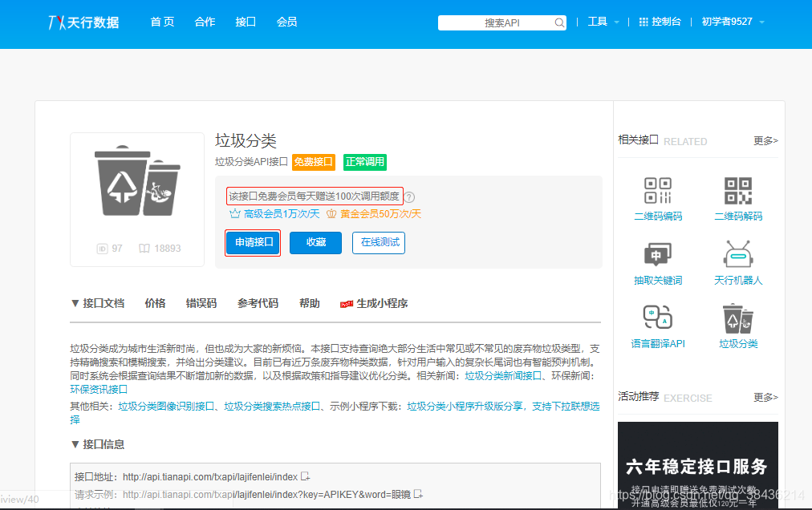Open the 二维码解码 QR icon
This screenshot has width=812, height=510.
(x=738, y=191)
